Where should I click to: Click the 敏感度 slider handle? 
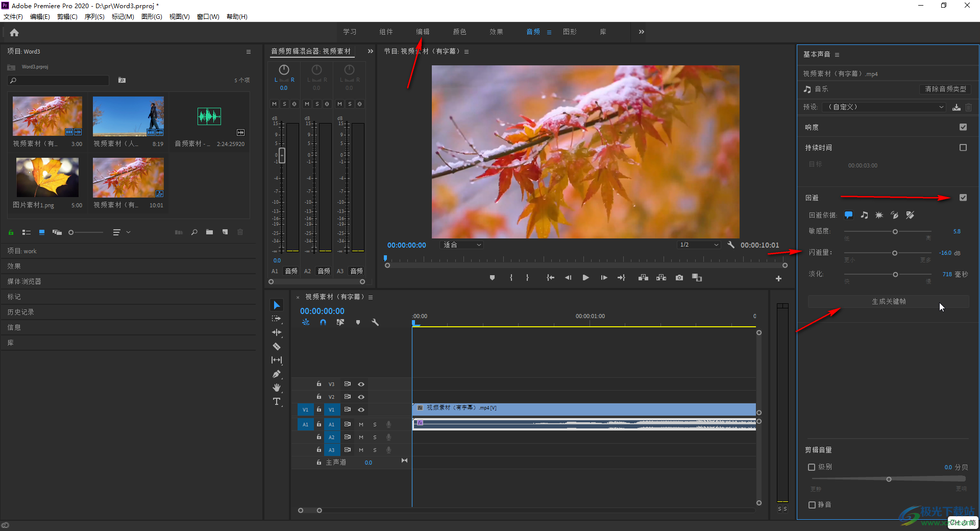pos(895,232)
